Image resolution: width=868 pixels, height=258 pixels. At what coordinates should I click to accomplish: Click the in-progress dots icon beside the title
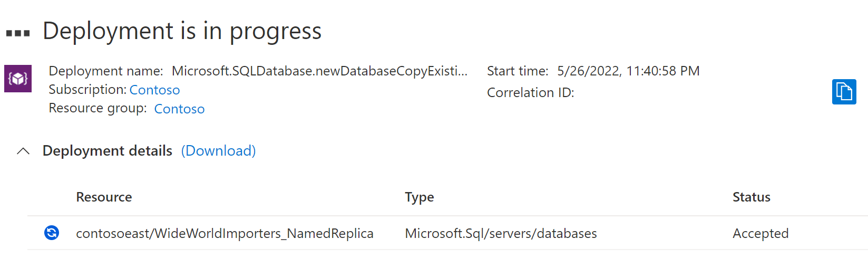pyautogui.click(x=18, y=33)
